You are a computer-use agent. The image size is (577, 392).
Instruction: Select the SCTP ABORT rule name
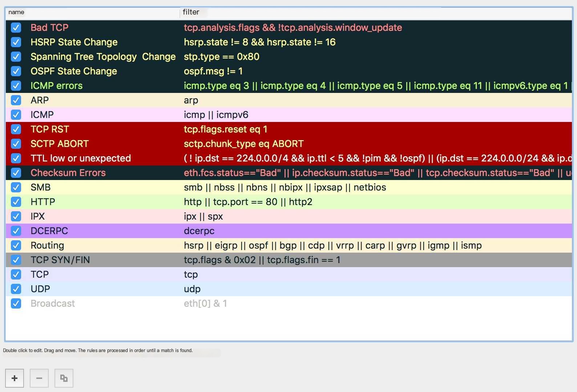click(x=60, y=144)
